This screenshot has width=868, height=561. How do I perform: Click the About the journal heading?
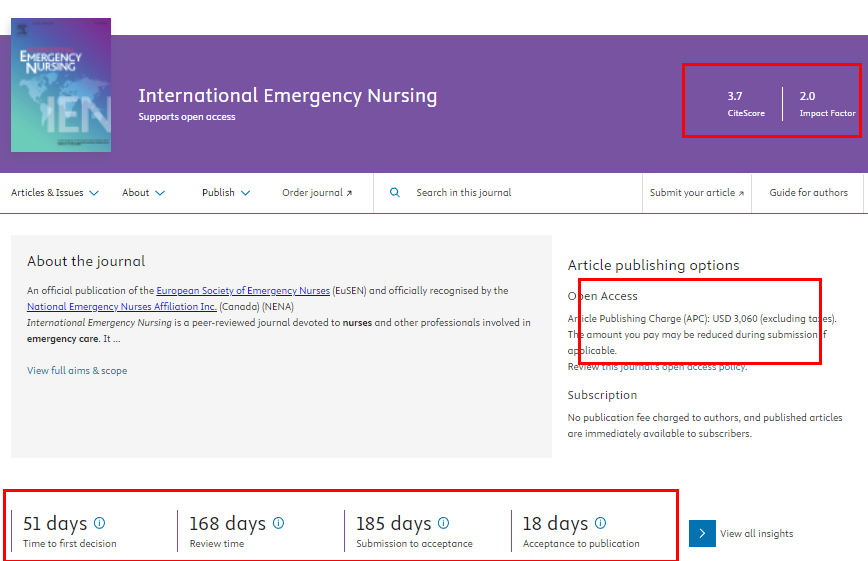[86, 261]
